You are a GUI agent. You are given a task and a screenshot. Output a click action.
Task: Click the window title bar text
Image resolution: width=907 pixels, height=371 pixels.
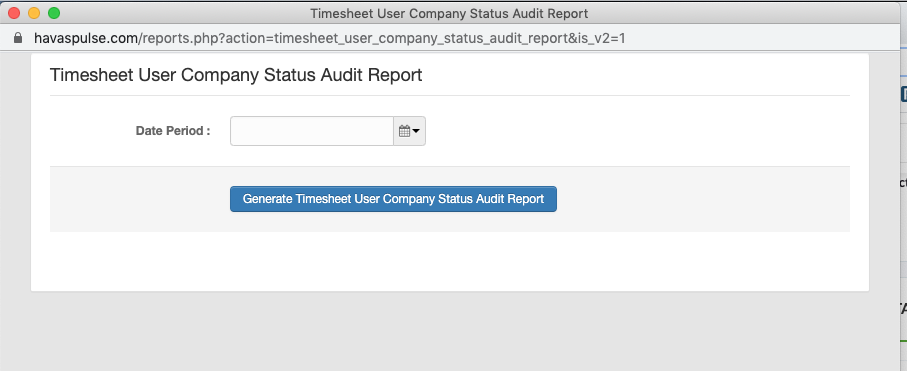449,13
